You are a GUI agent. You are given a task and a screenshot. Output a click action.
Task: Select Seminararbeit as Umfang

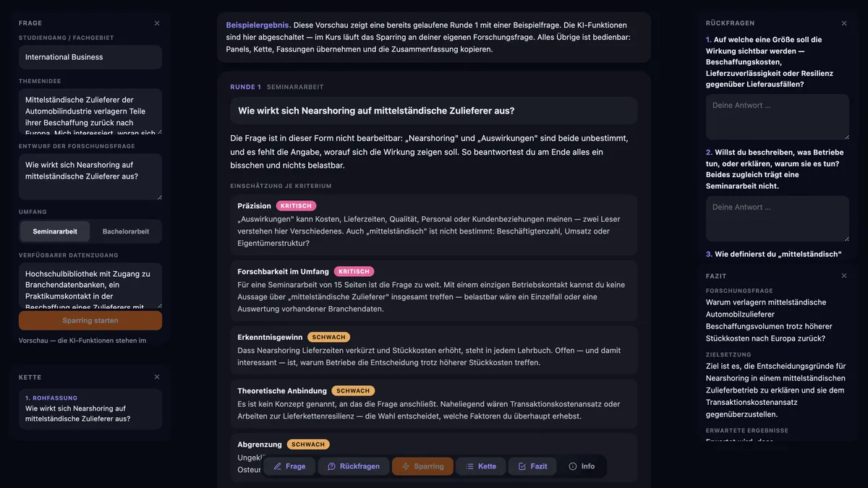55,231
